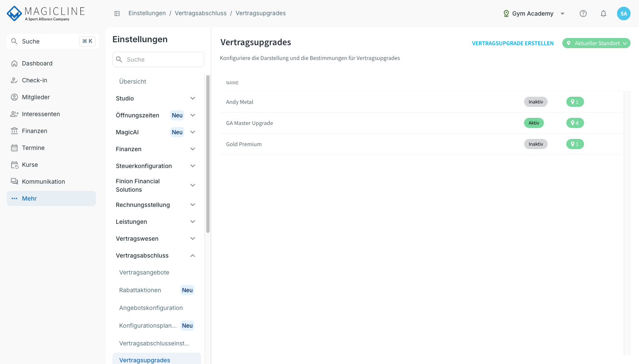Click the Magicline logo
The height and width of the screenshot is (364, 639).
tap(46, 14)
